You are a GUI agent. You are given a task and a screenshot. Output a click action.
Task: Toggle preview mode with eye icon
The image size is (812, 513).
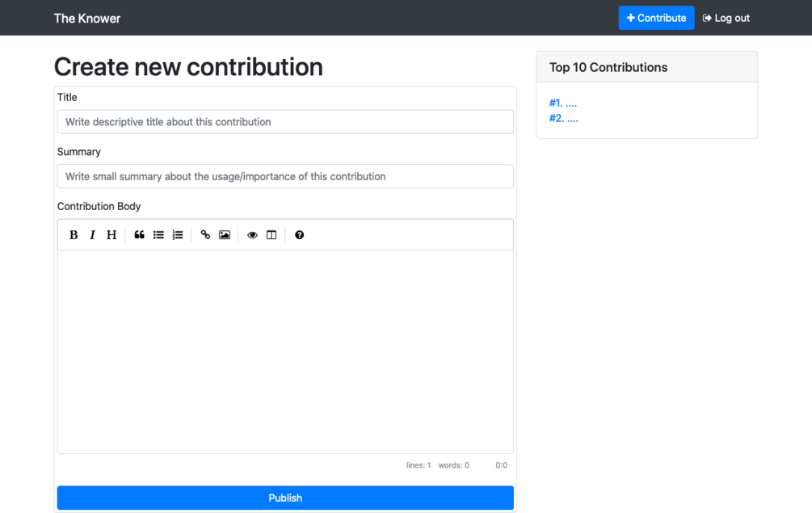point(252,235)
